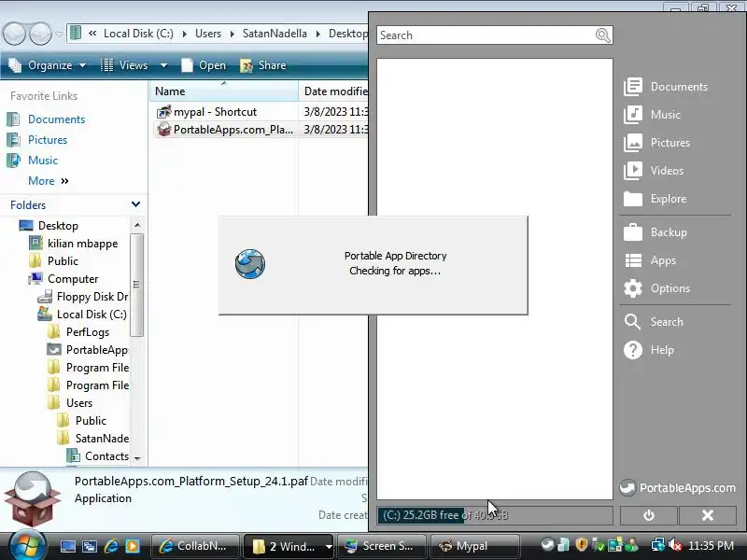
Task: Click the PortableApps.com logo link
Action: click(x=678, y=487)
